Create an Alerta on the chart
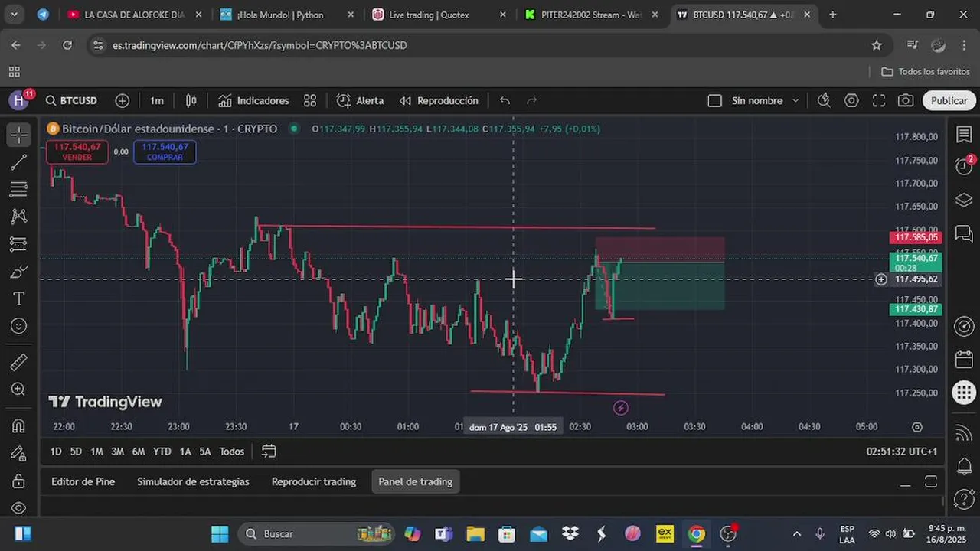The width and height of the screenshot is (980, 551). (x=360, y=100)
